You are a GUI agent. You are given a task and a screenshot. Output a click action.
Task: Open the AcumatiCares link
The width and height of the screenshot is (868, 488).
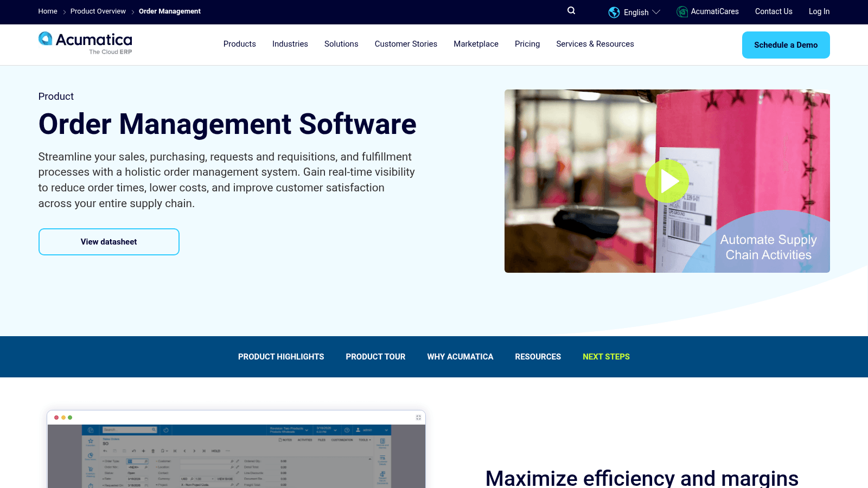click(714, 11)
